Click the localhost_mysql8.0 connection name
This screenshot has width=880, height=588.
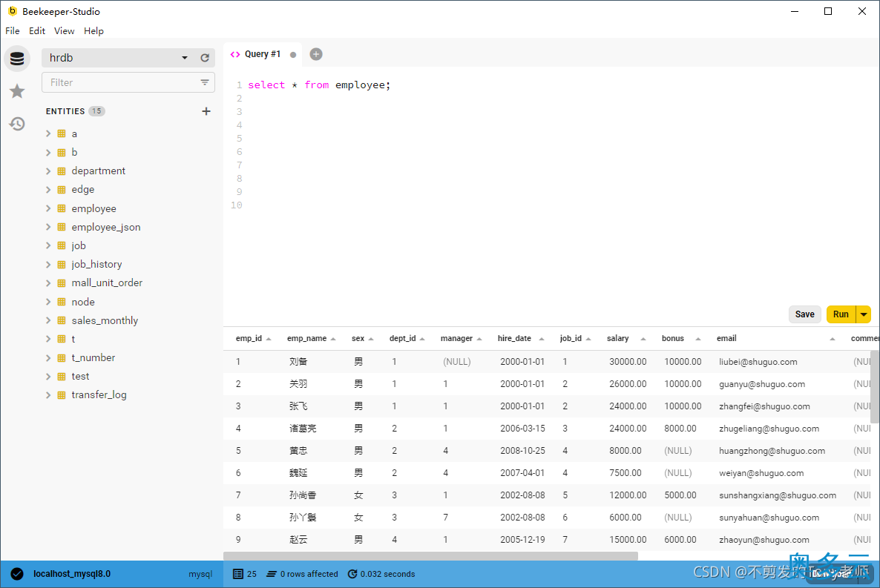(x=72, y=574)
